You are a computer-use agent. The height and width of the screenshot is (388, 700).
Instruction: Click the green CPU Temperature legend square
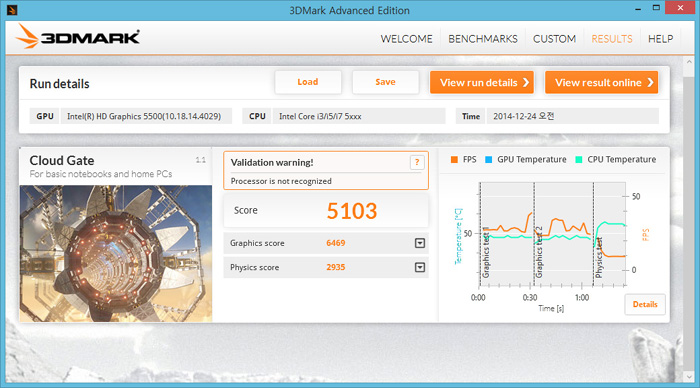point(579,159)
